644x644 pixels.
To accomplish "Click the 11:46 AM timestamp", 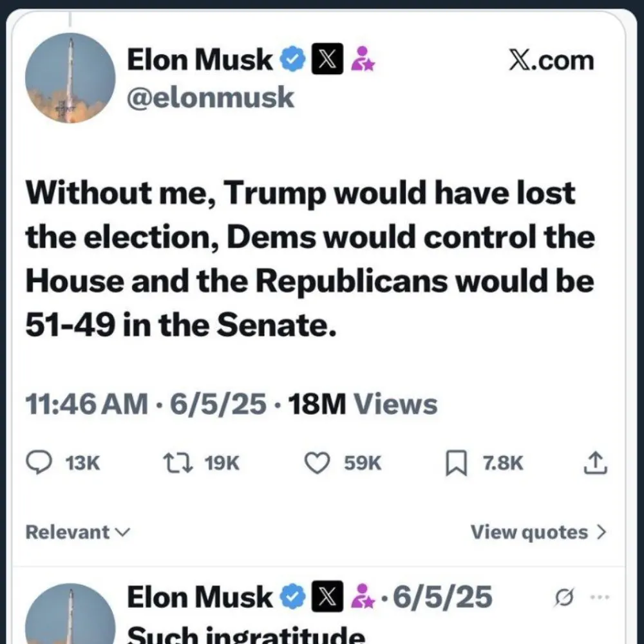I will coord(86,404).
